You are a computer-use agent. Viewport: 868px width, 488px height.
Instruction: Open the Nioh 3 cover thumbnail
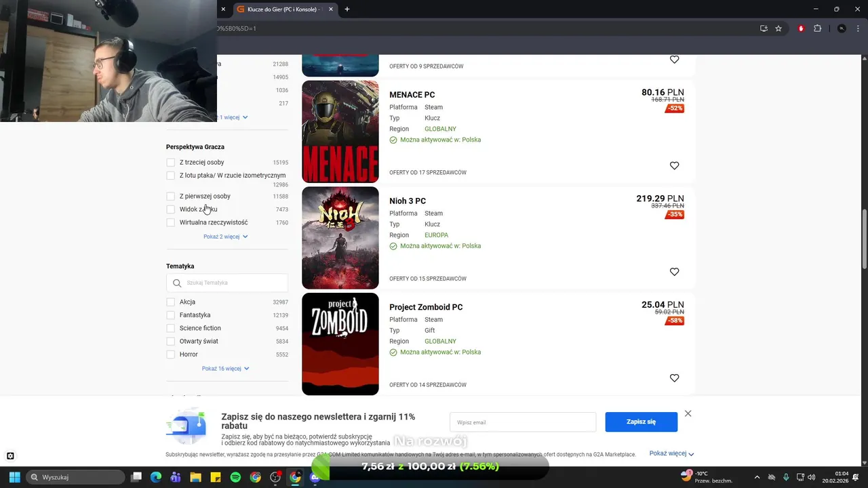pyautogui.click(x=340, y=238)
